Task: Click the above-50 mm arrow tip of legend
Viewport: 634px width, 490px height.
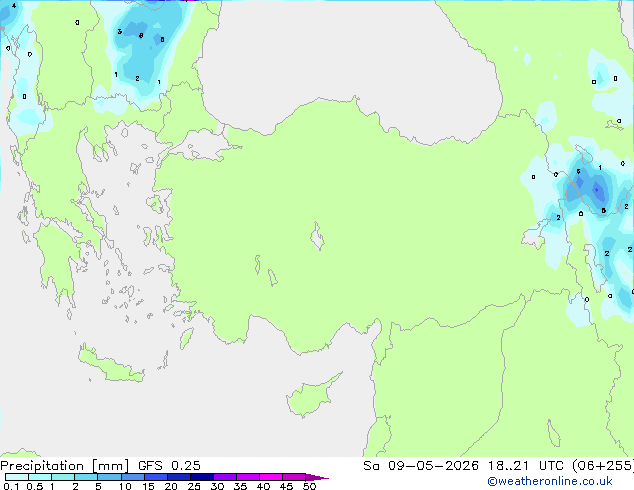Action: tap(317, 477)
